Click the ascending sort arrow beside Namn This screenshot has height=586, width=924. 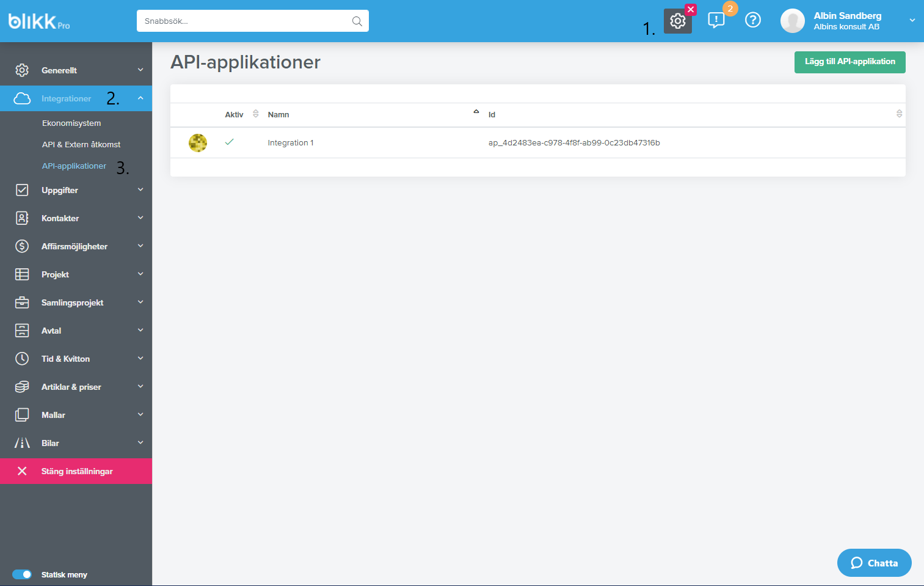pos(476,112)
